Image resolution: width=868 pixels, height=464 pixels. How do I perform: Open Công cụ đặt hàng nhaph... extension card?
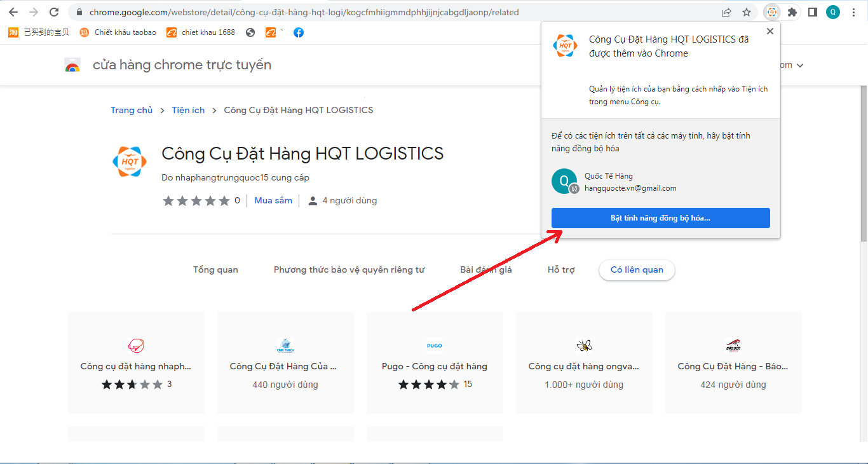136,363
